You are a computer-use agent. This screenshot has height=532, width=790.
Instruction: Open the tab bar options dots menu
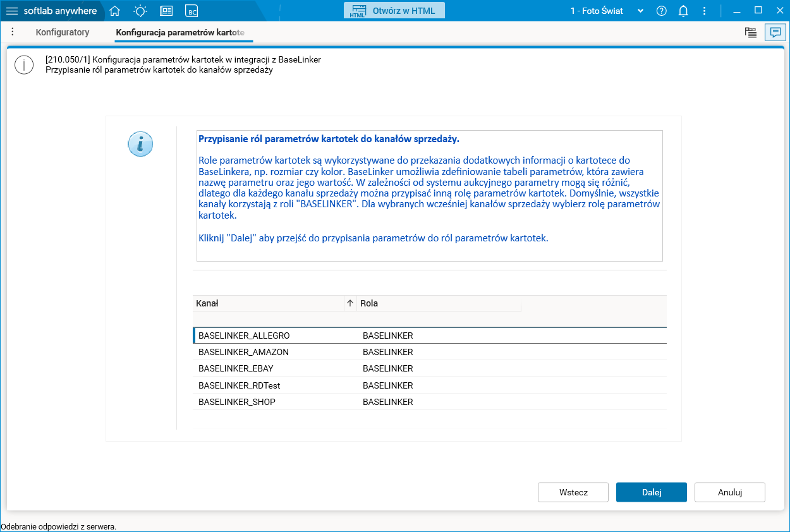(13, 32)
